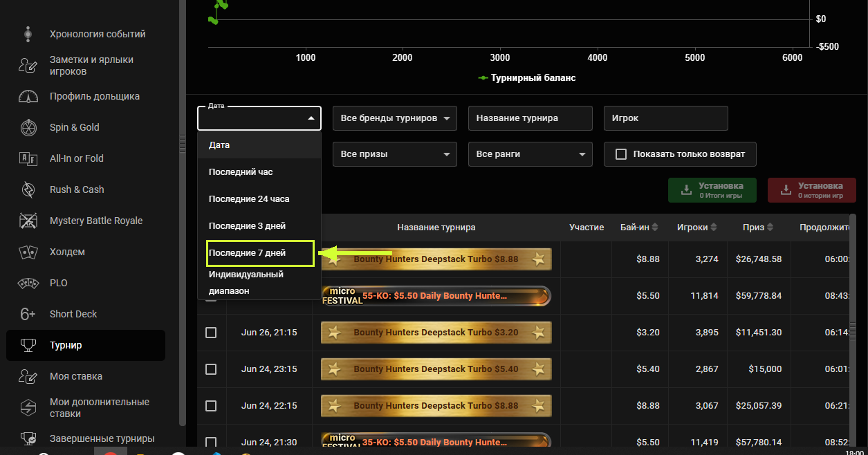Viewport: 868px width, 455px height.
Task: Click the date cell Jun 26, 21:15
Action: 269,333
